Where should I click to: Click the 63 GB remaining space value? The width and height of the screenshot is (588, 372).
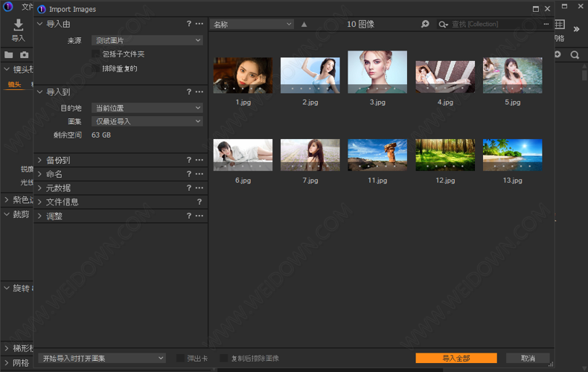tap(101, 135)
